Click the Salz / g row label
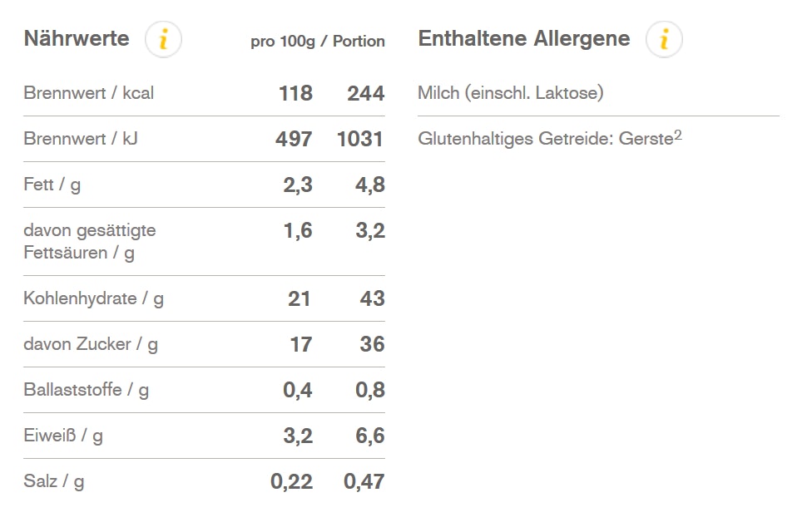 54,481
